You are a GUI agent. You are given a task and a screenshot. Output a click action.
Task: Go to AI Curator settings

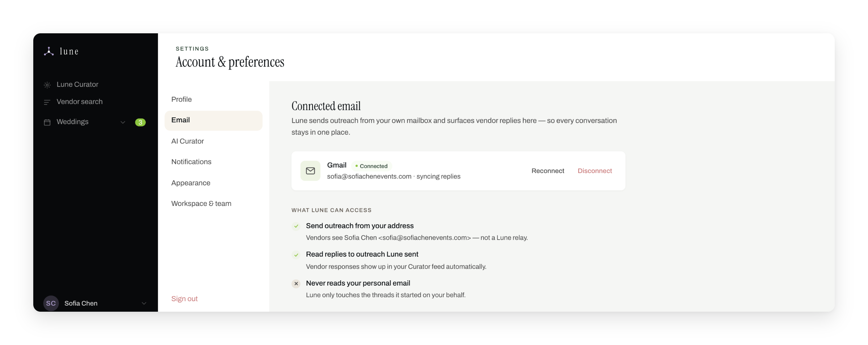coord(213,141)
